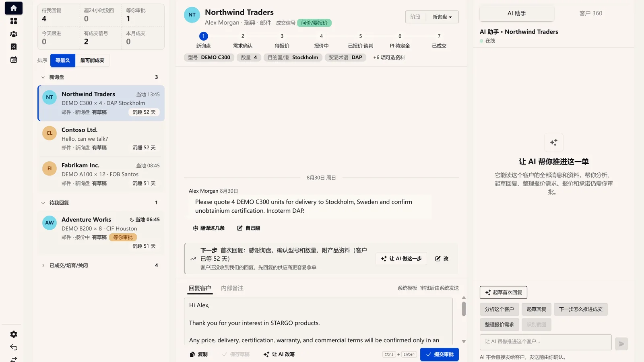
Task: Click the globe icon of 翻译这几条
Action: pos(196,228)
